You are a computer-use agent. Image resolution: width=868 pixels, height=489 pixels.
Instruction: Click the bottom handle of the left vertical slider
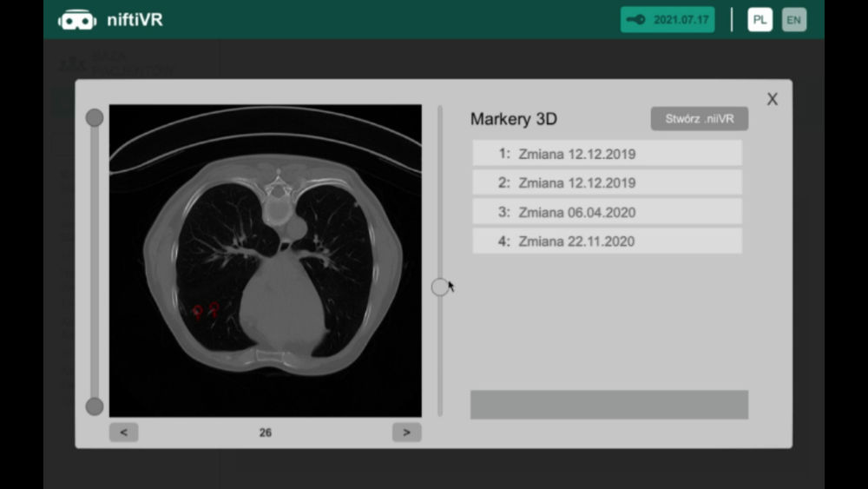[x=95, y=406]
